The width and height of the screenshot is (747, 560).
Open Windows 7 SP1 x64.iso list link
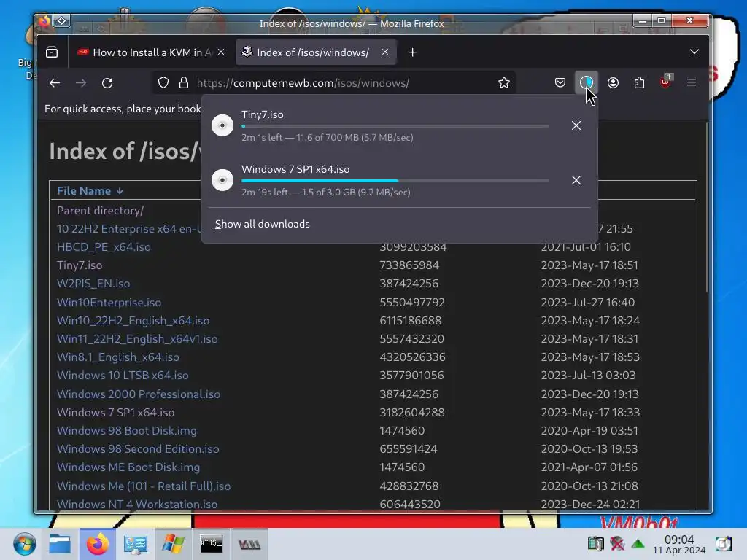pyautogui.click(x=115, y=413)
